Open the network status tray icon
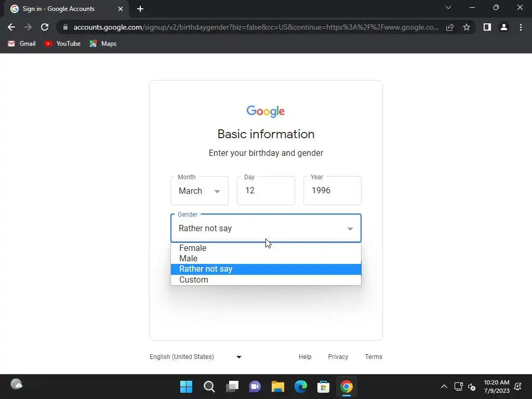 (458, 387)
